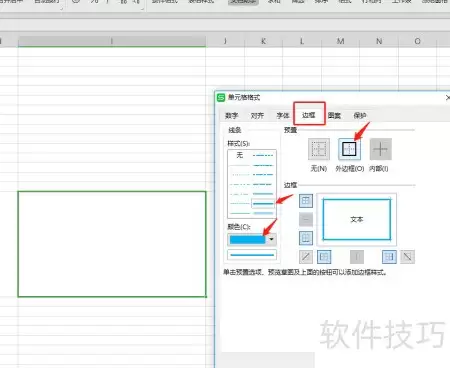The image size is (450, 368).
Task: Select 无 in the line style list
Action: [240, 155]
